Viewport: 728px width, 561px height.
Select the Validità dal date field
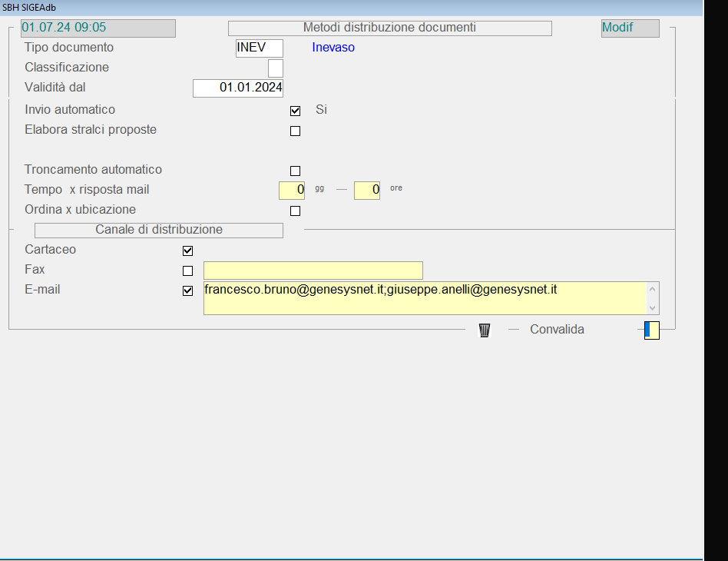pos(238,88)
